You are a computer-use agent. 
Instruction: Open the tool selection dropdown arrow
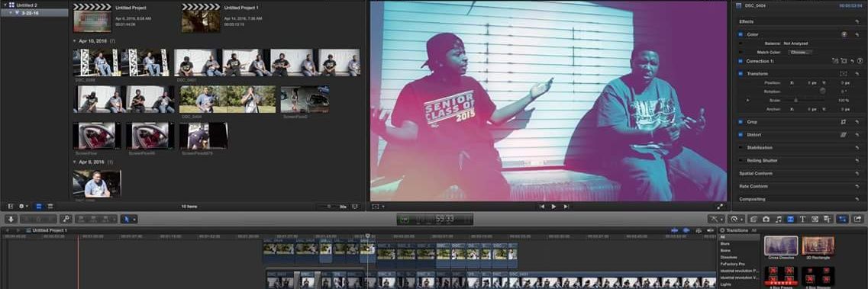click(134, 220)
